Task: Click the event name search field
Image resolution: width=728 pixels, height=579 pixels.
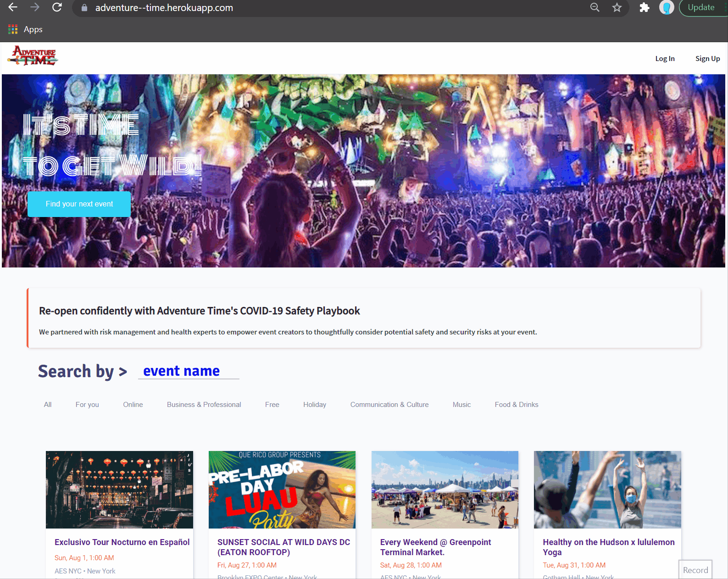Action: point(189,371)
